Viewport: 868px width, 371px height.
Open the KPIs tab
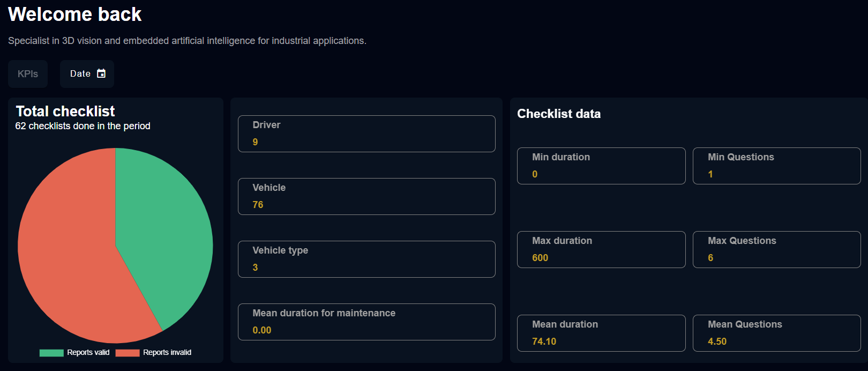pyautogui.click(x=28, y=74)
